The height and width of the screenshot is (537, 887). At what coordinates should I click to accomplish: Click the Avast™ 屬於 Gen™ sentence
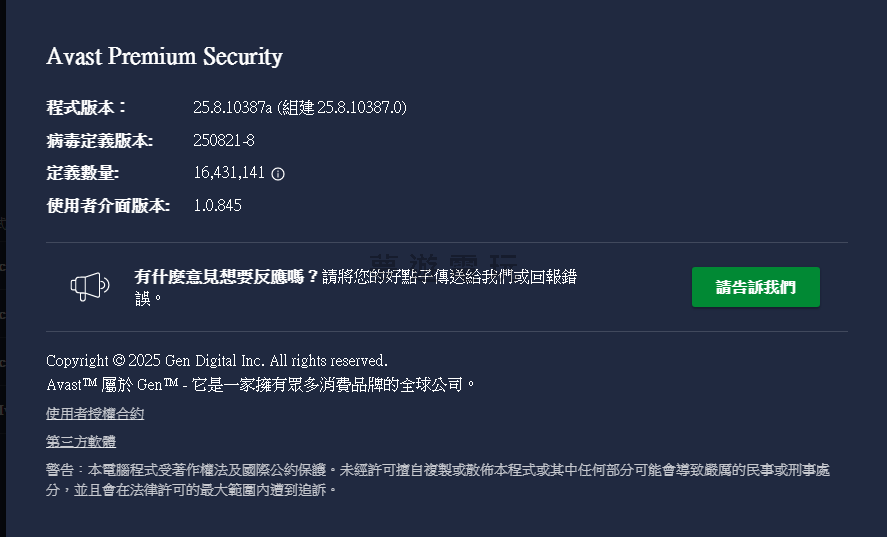coord(260,384)
